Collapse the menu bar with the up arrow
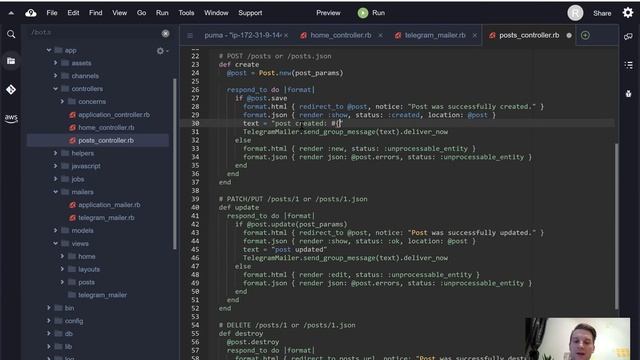Viewport: 640px width, 360px height. click(x=11, y=13)
